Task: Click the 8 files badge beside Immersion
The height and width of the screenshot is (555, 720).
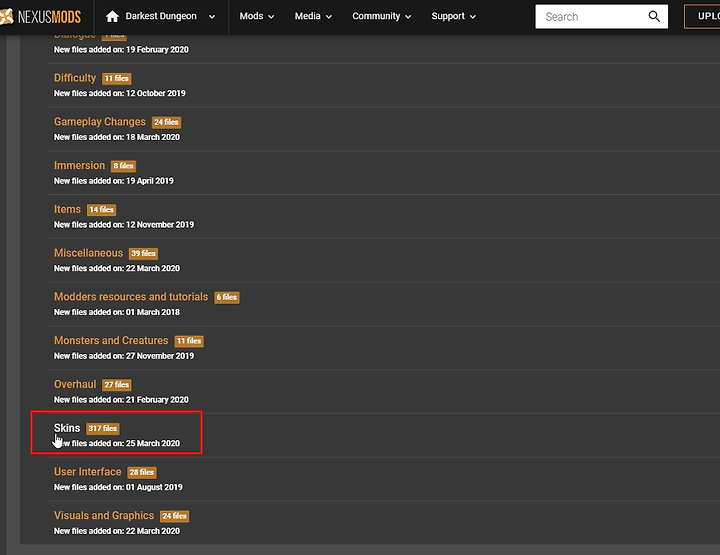Action: coord(124,166)
